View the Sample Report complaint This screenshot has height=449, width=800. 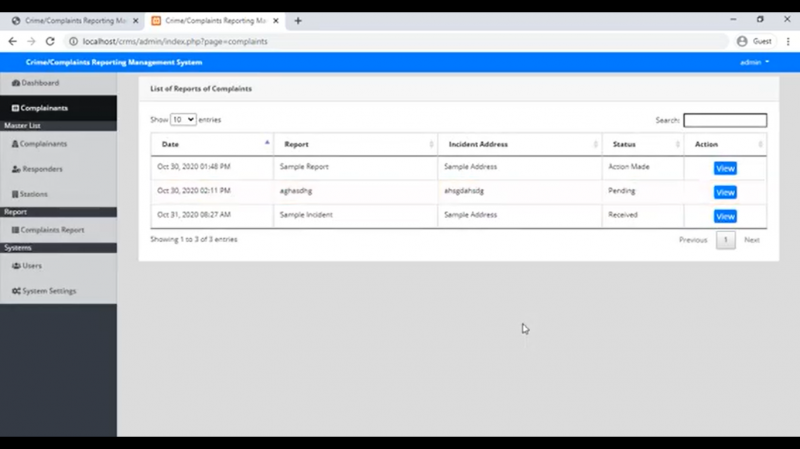coord(725,168)
